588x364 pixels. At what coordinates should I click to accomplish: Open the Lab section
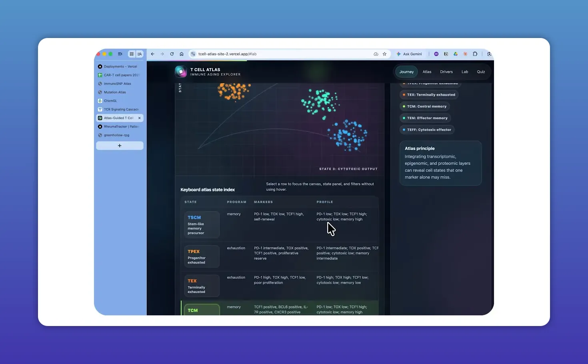465,72
